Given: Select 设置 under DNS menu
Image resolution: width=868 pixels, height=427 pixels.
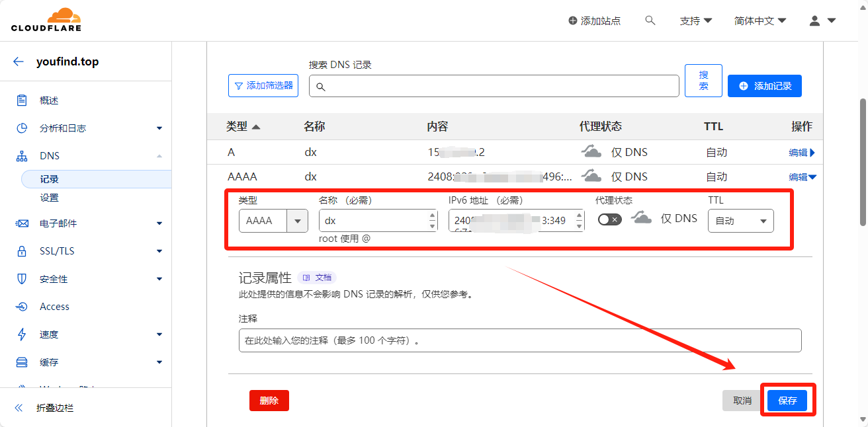Looking at the screenshot, I should 49,198.
